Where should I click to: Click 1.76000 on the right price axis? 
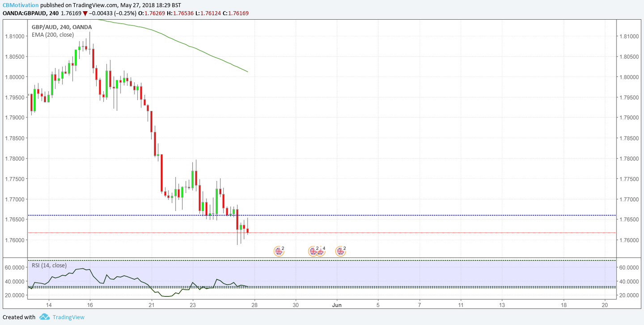[629, 240]
